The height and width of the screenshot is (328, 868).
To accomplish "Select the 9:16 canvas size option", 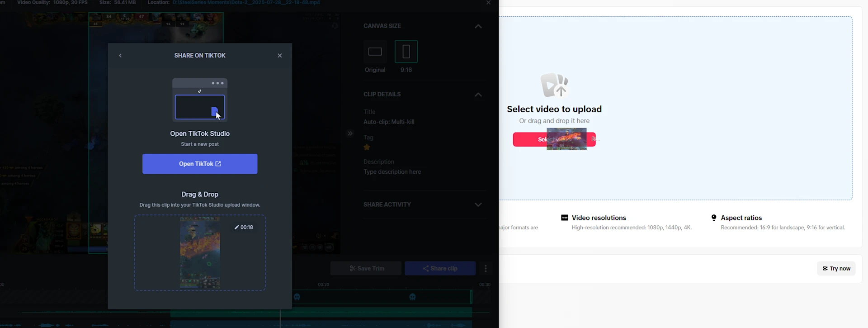I will pos(406,52).
